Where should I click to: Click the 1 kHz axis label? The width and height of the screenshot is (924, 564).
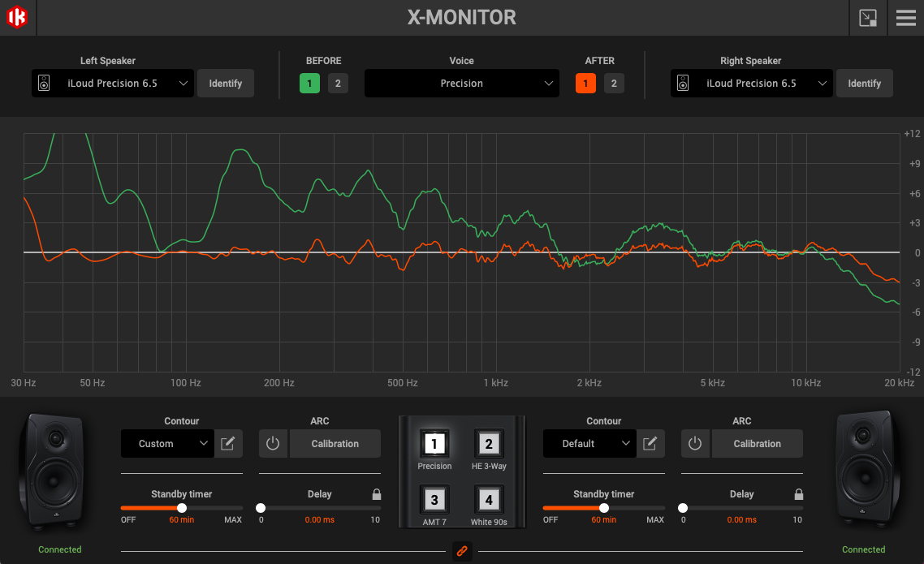(x=495, y=383)
